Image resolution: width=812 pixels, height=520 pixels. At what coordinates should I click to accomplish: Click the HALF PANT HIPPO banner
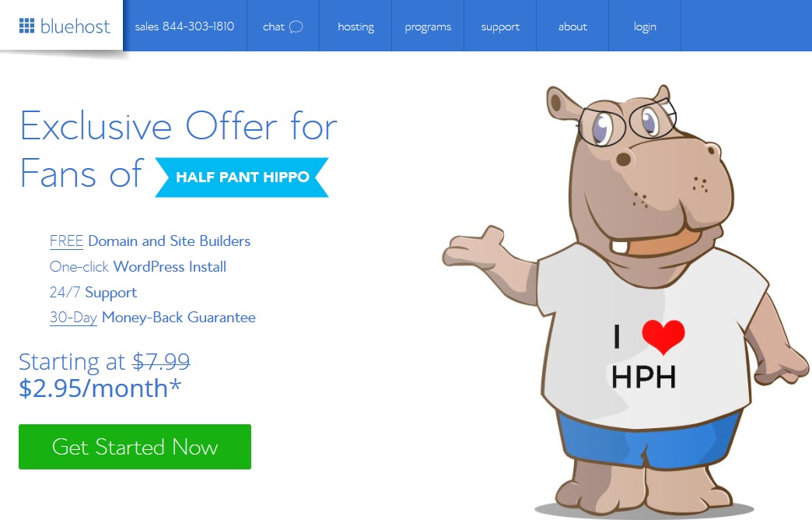[x=242, y=177]
